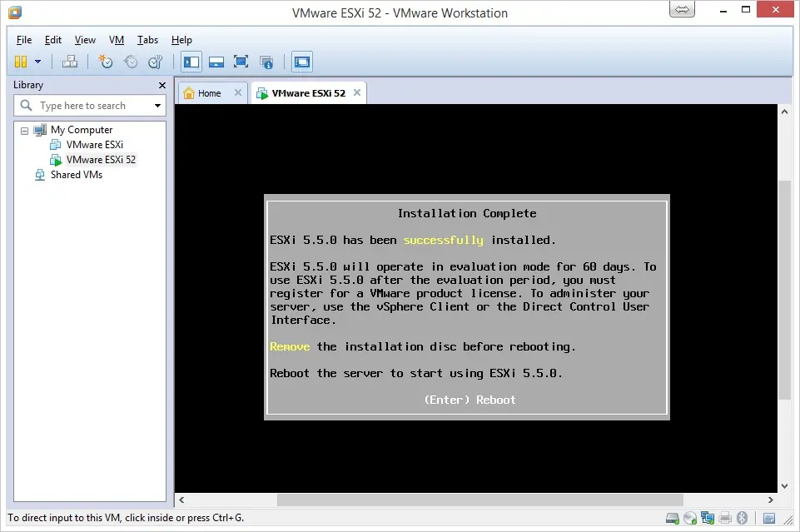Click the VMware Workstation title bar app icon

(x=15, y=12)
